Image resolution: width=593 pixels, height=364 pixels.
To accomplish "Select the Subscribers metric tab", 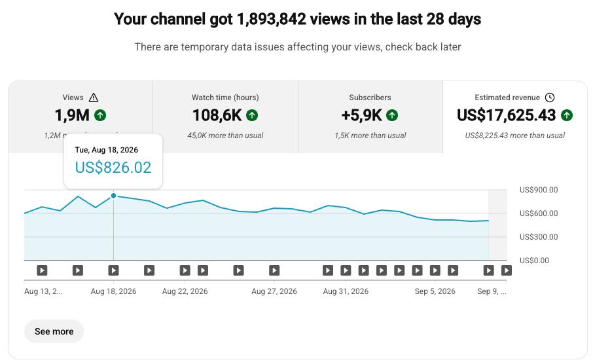I will 370,117.
